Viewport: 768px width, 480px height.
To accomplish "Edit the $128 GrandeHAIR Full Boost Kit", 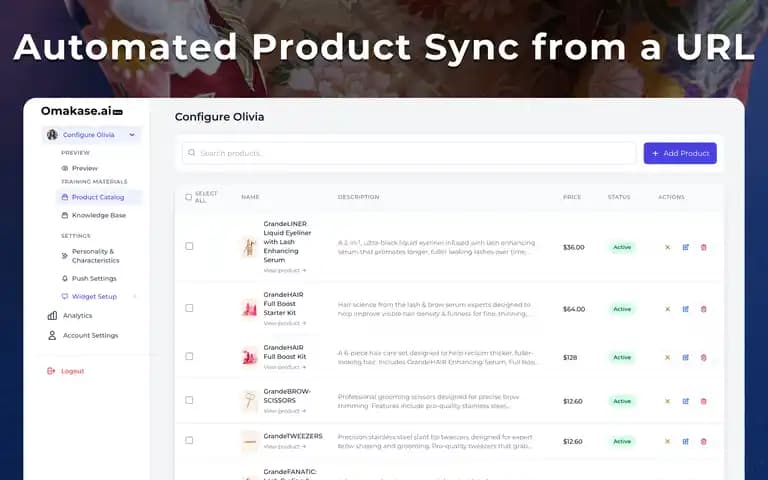I will point(686,358).
